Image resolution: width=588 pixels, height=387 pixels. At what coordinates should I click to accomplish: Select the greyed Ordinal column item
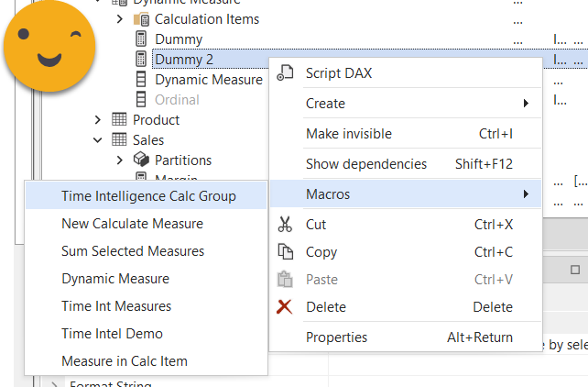click(x=177, y=99)
